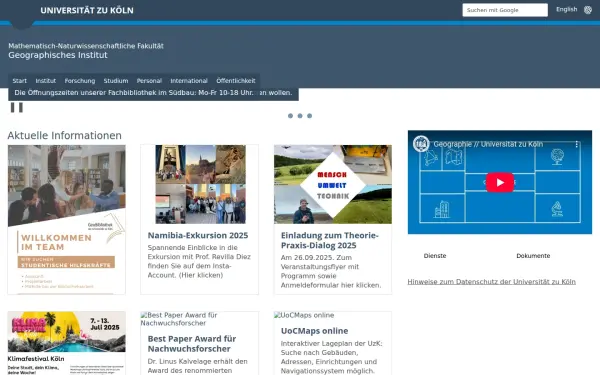The width and height of the screenshot is (600, 375).
Task: Go to the Start menu item
Action: (20, 81)
